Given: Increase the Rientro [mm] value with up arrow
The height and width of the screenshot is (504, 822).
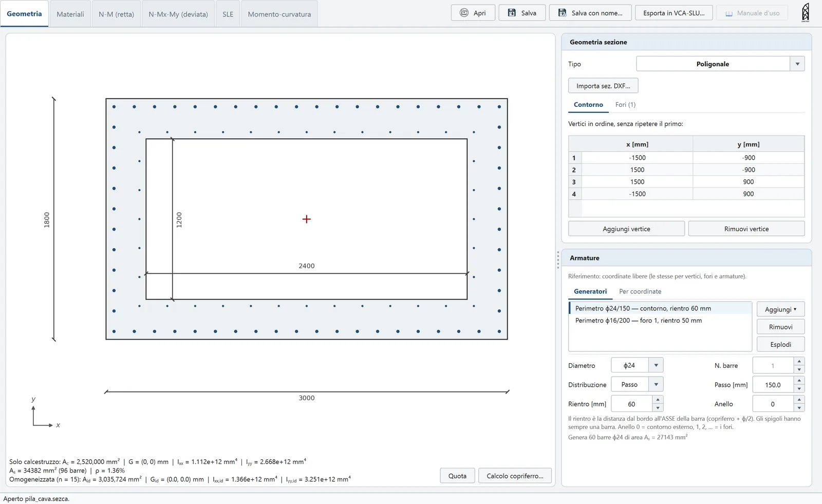Looking at the screenshot, I should click(x=658, y=400).
